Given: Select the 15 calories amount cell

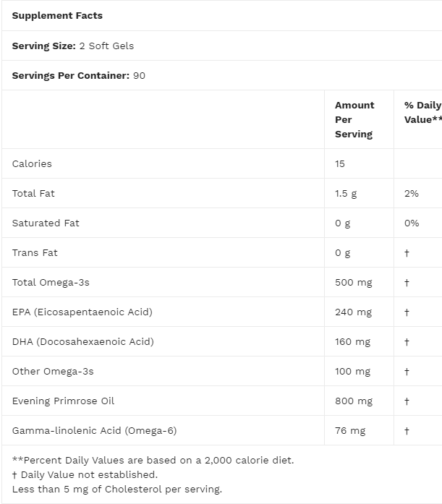Looking at the screenshot, I should pyautogui.click(x=340, y=163).
